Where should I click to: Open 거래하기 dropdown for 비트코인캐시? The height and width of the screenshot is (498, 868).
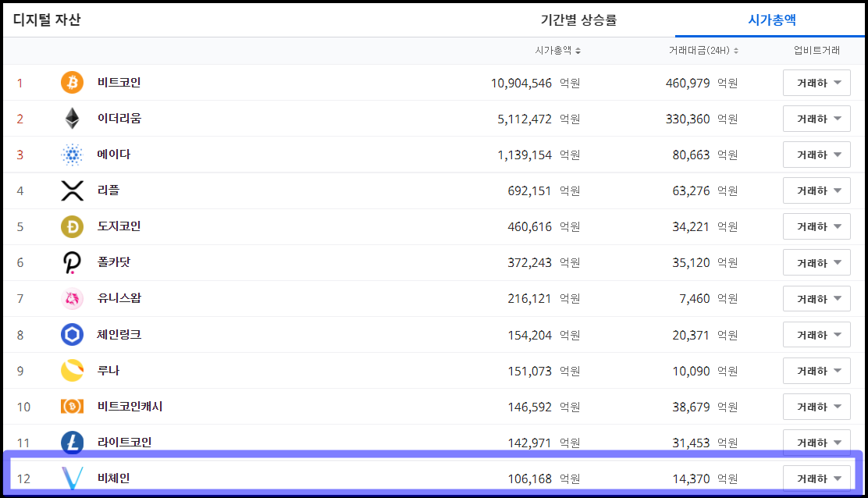tap(816, 407)
